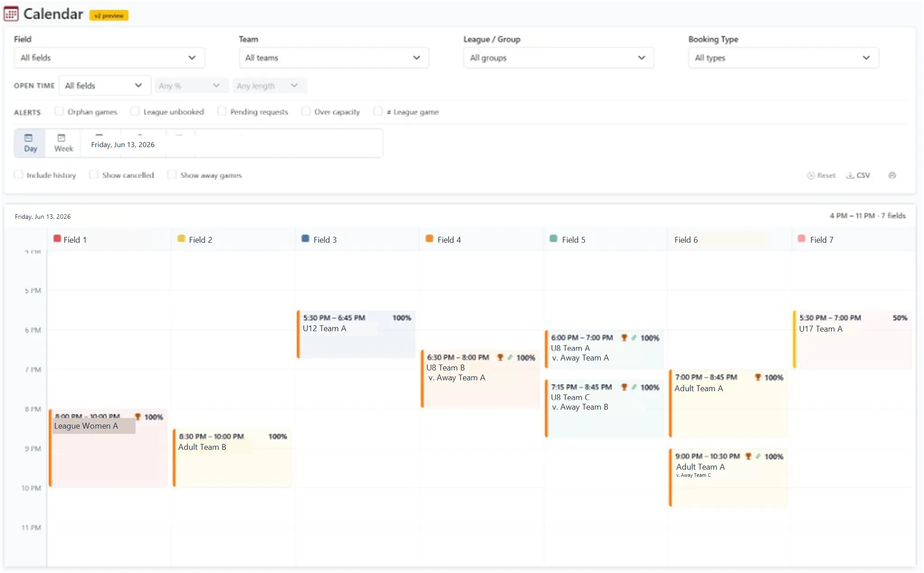The width and height of the screenshot is (924, 573).
Task: Open the Adult Team B booking on Field 2
Action: pos(232,457)
